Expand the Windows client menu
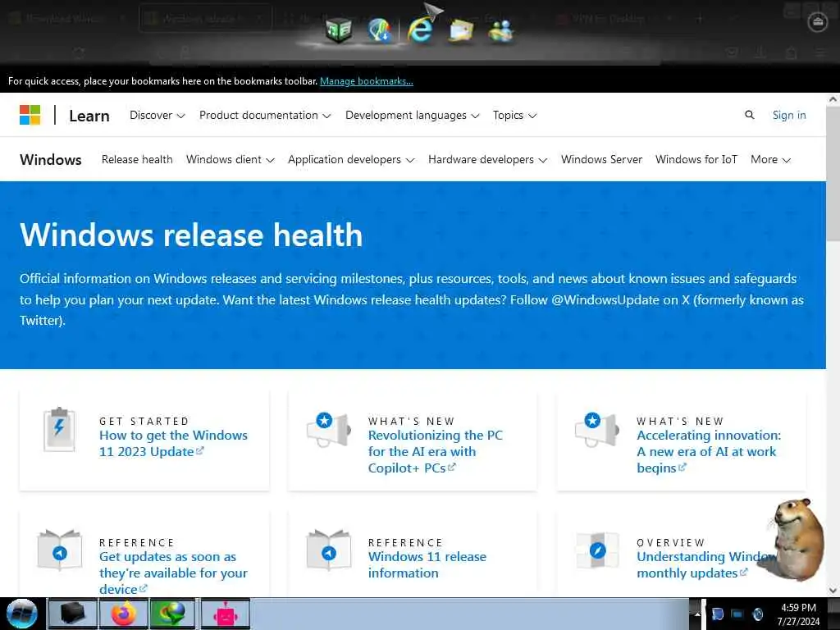Screen dimensions: 840x630 231,160
